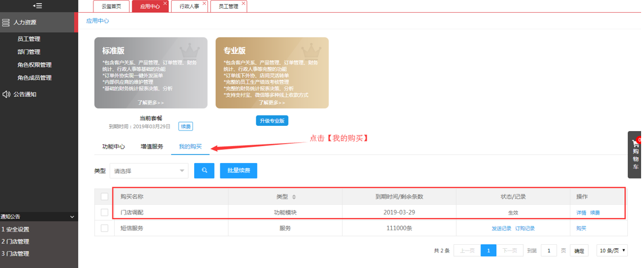The width and height of the screenshot is (644, 268).
Task: Collapse the sidebar with the hamburger icon
Action: [37, 6]
